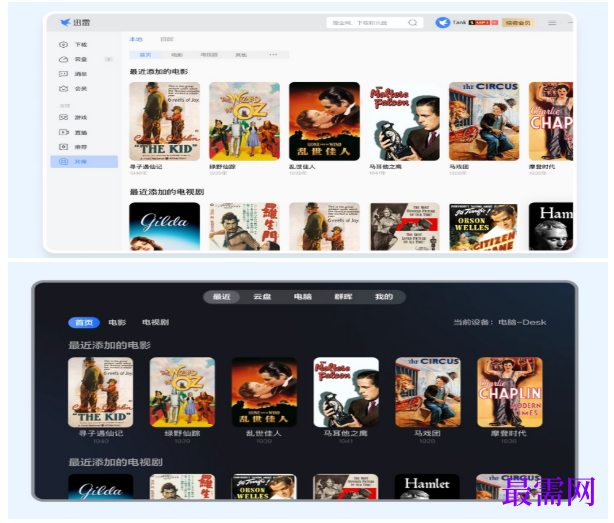Screen dimensions: 614x523
Task: Open 乱世佳人 poster in light window
Action: point(324,121)
